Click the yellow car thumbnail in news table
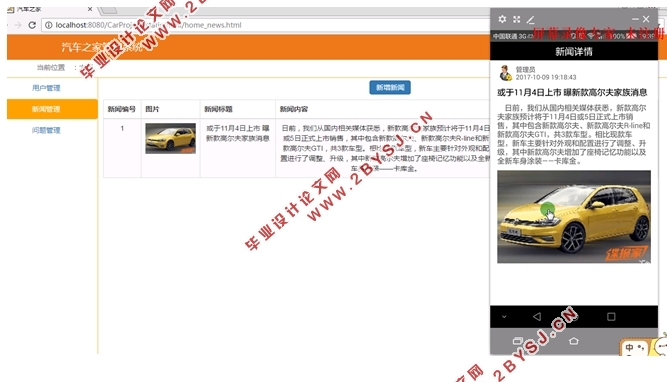Screen dimensions: 667x382 point(171,138)
